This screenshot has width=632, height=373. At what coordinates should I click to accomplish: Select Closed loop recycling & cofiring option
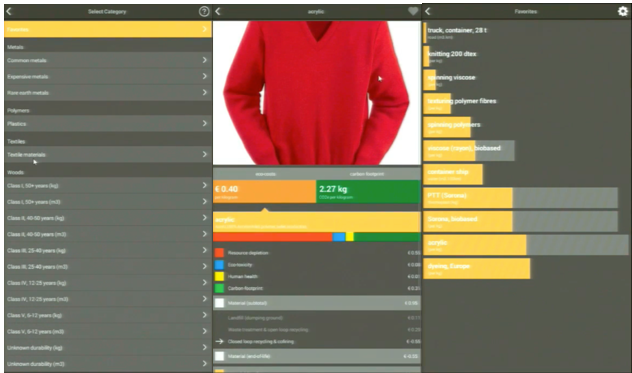point(316,342)
